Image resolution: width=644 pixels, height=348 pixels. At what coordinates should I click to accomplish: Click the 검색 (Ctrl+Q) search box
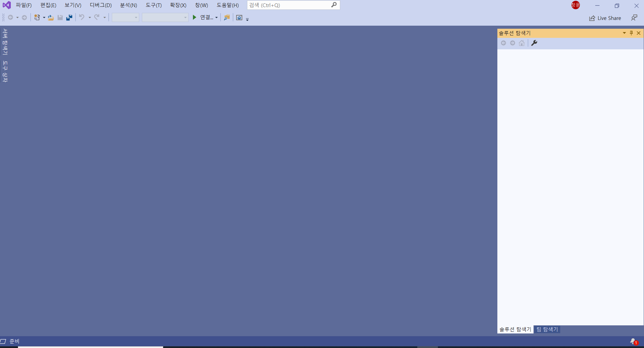tap(293, 5)
